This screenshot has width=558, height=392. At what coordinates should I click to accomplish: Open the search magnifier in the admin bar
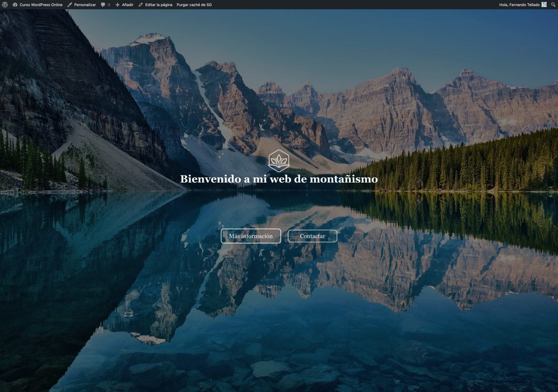pos(552,4)
